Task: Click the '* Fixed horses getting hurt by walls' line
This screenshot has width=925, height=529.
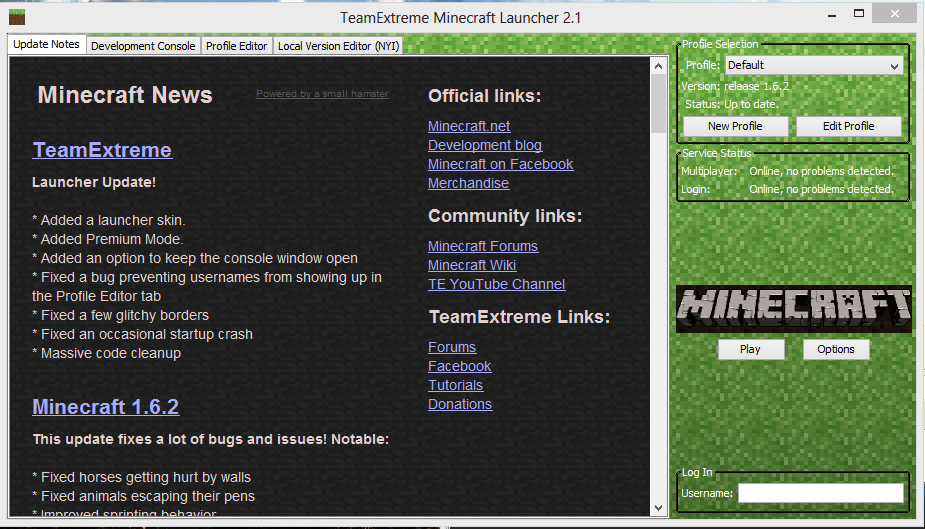Action: click(142, 477)
